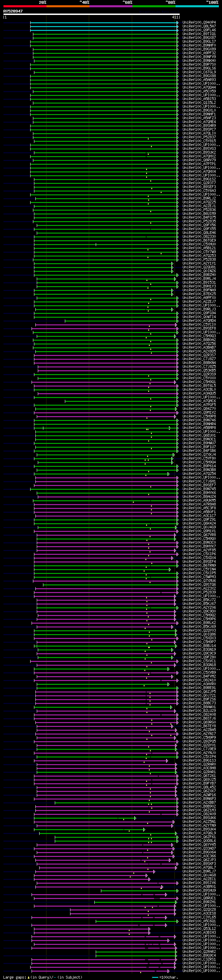Click the white query sequence bar
Viewport: 222px width, 980px height.
point(92,15)
